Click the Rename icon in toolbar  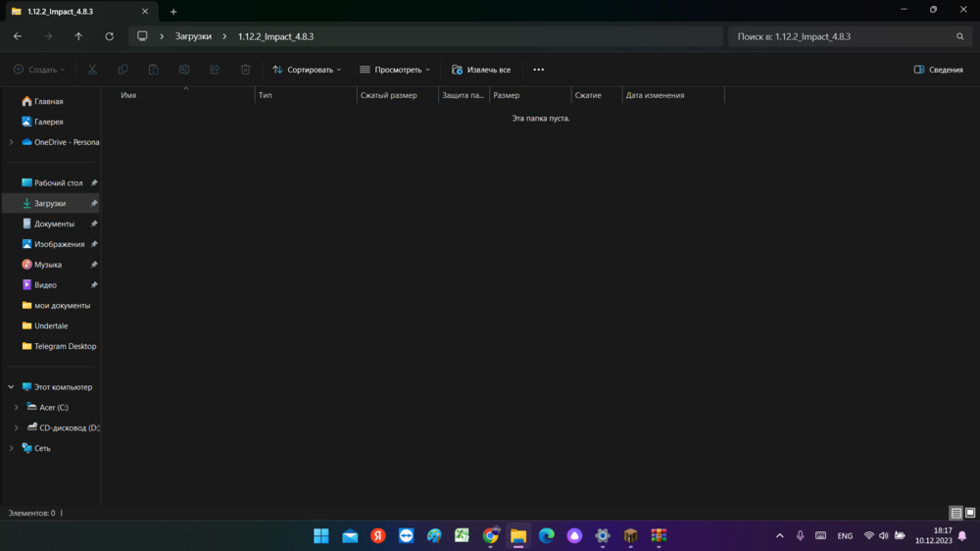184,70
